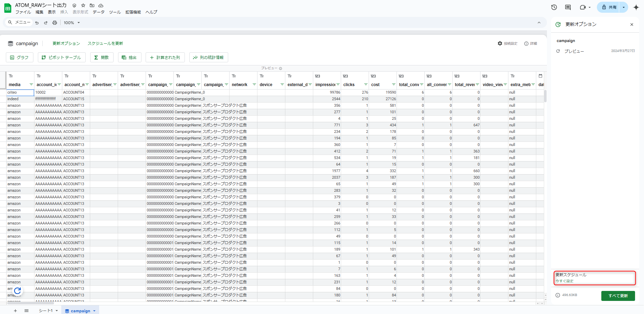Screen dimensions: 644x314
Task: Close the 更新オプション side panel
Action: point(632,24)
